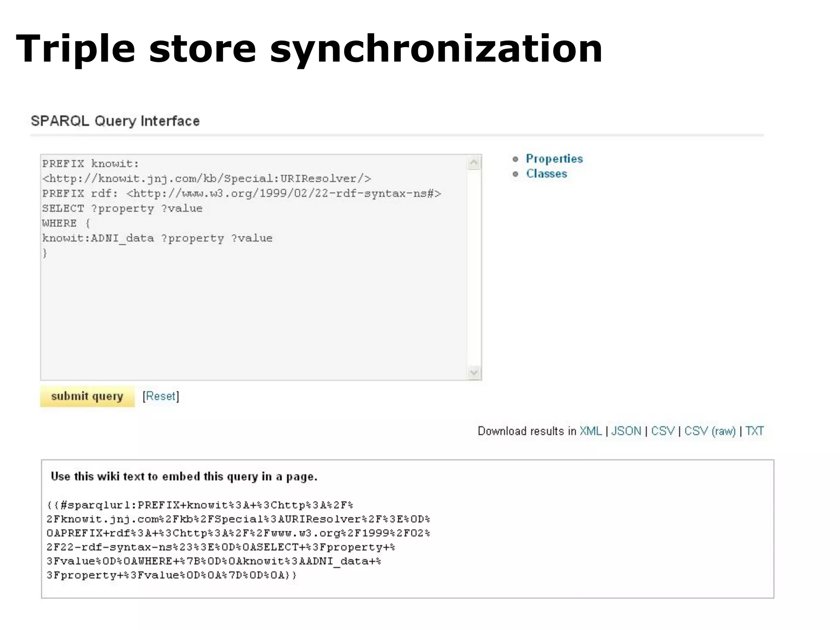The height and width of the screenshot is (630, 840).
Task: Click the 'SELECT ?property ?value' line
Action: tap(122, 208)
